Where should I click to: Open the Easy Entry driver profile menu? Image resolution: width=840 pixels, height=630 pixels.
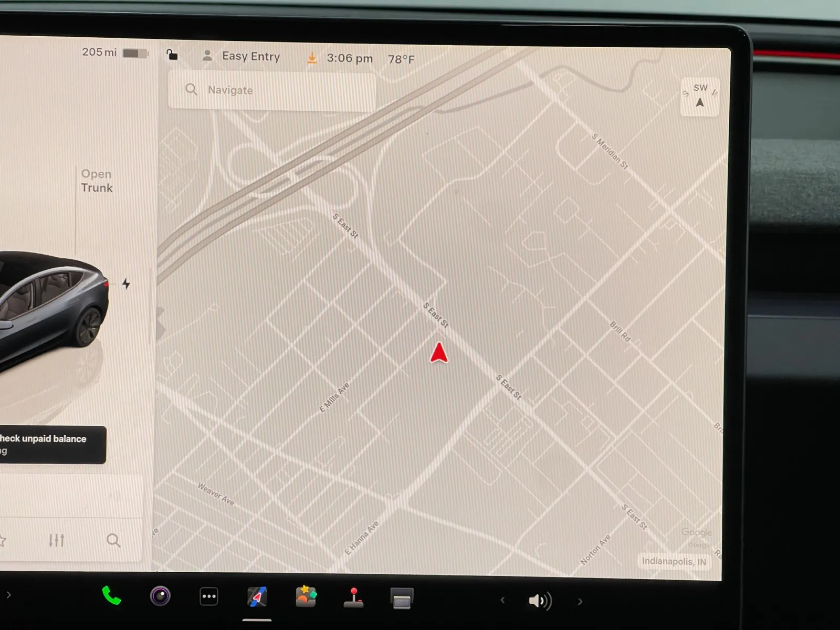(x=241, y=56)
